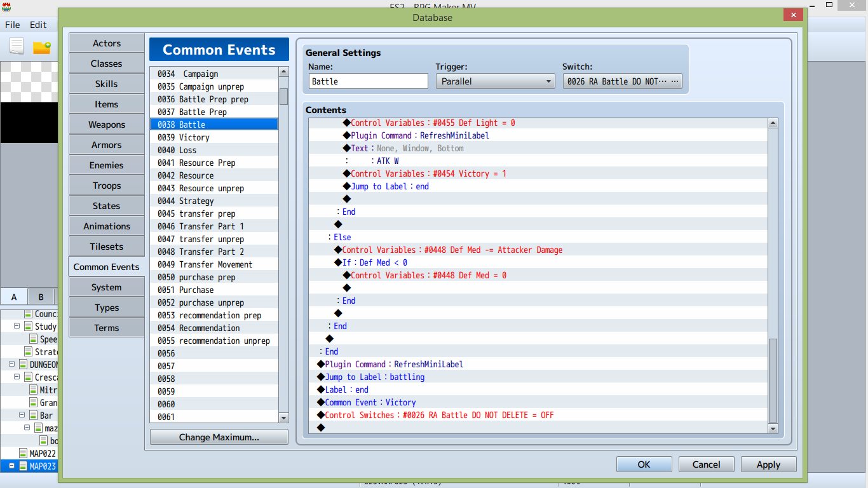
Task: Switch to the Items tab
Action: tap(107, 104)
